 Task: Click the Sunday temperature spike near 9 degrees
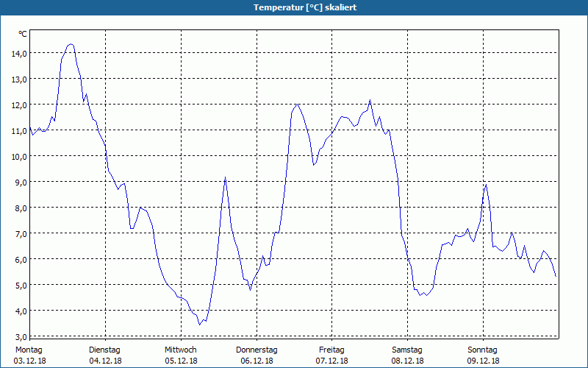pos(486,185)
